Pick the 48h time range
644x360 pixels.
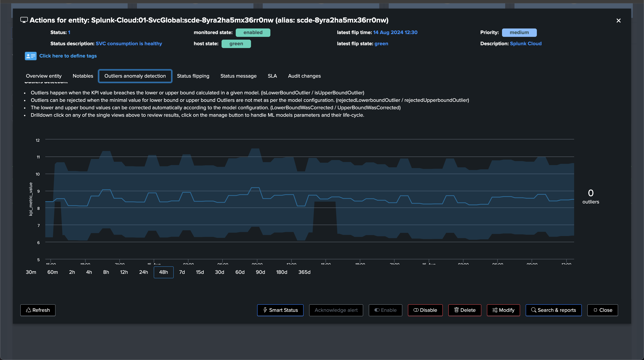163,272
